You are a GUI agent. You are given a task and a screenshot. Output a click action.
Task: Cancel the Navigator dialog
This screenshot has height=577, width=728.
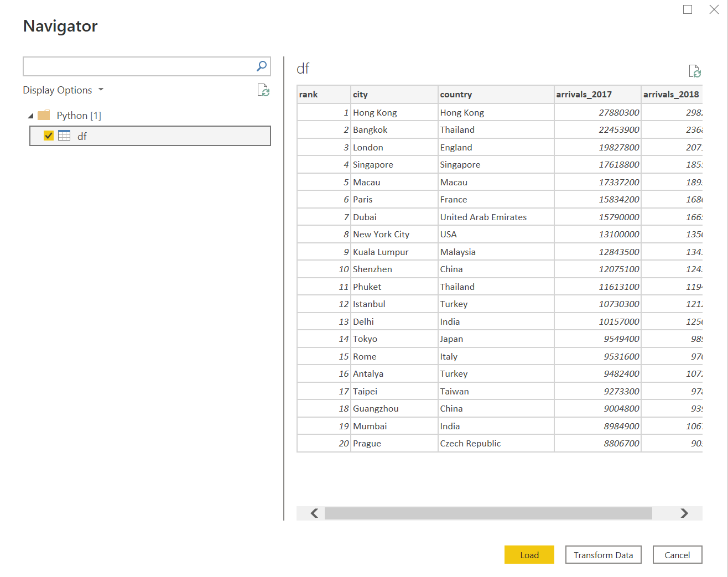[x=678, y=555]
